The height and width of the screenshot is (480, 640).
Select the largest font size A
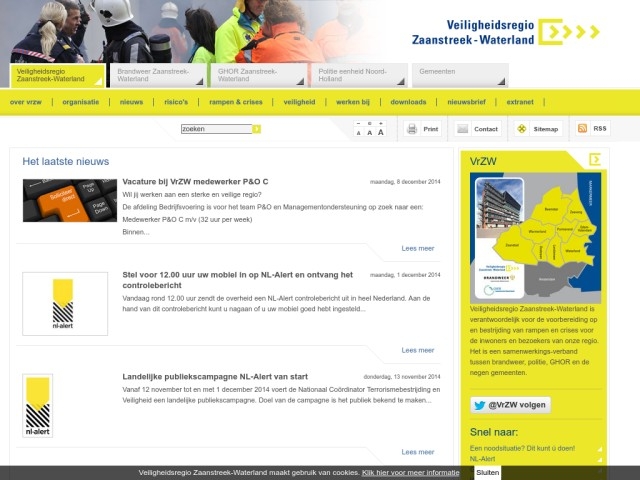(380, 131)
